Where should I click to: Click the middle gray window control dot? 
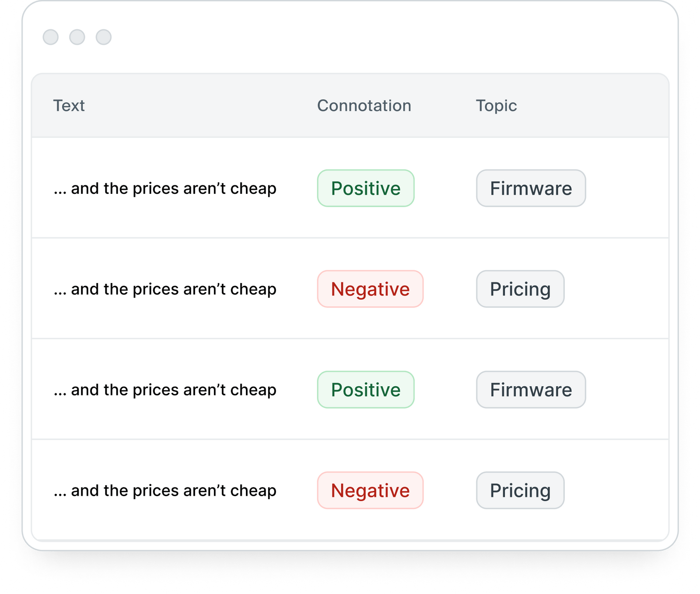pyautogui.click(x=77, y=37)
